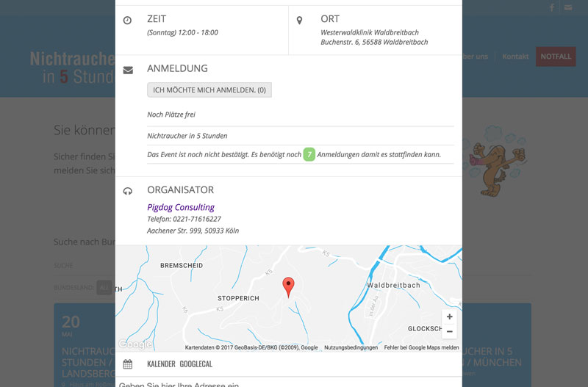The height and width of the screenshot is (387, 588).
Task: Open the Kontakt menu item
Action: (x=515, y=57)
